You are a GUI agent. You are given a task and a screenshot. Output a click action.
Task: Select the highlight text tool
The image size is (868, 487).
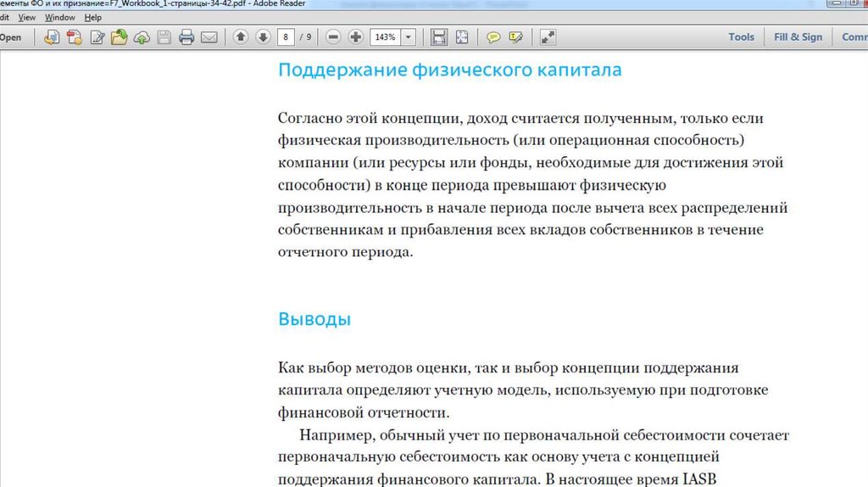point(515,37)
